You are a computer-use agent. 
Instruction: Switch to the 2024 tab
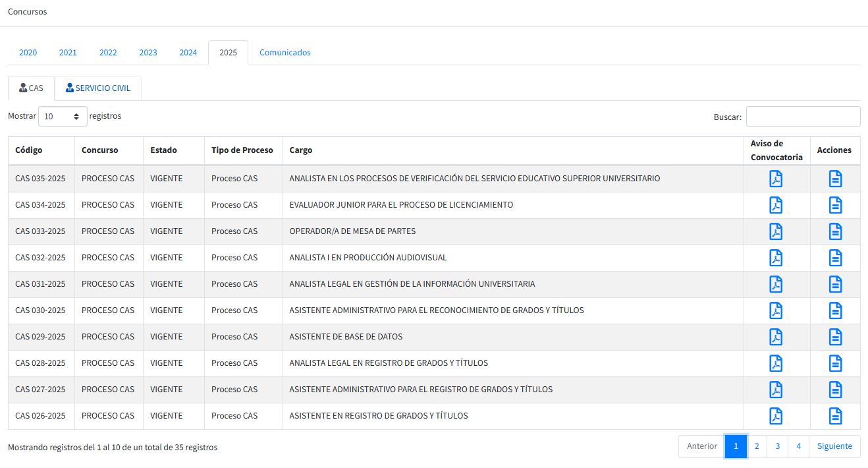click(x=188, y=53)
